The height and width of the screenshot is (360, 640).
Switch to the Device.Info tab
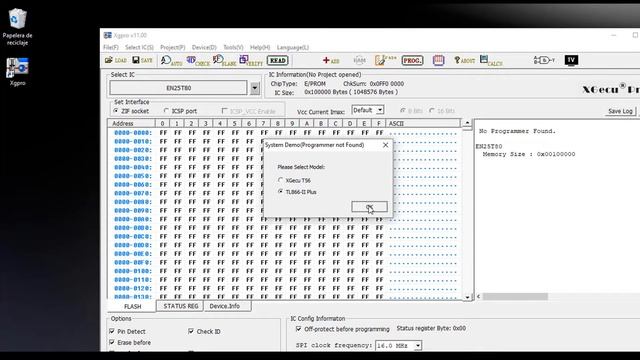224,306
